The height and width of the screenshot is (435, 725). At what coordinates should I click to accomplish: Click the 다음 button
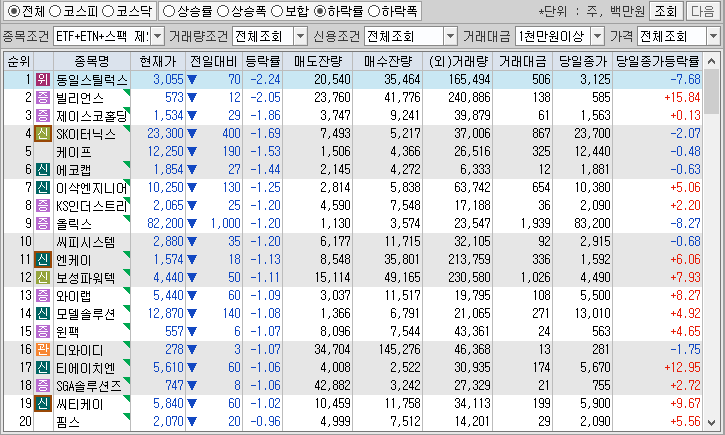click(x=703, y=11)
